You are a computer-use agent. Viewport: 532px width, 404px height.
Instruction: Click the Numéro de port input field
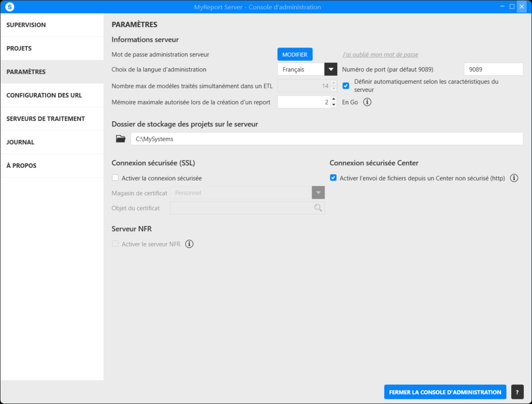493,69
